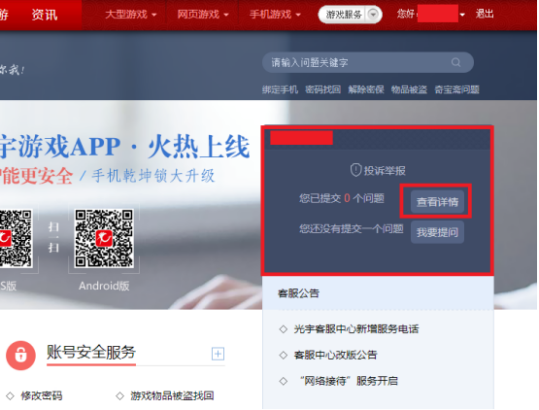The width and height of the screenshot is (539, 410).
Task: Open the 游戏物品被盗找回 link
Action: coord(172,396)
